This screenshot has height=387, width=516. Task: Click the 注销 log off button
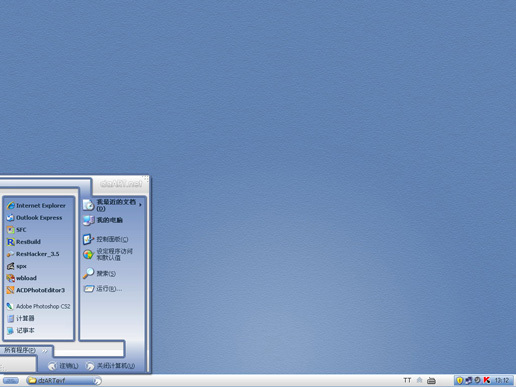(63, 366)
